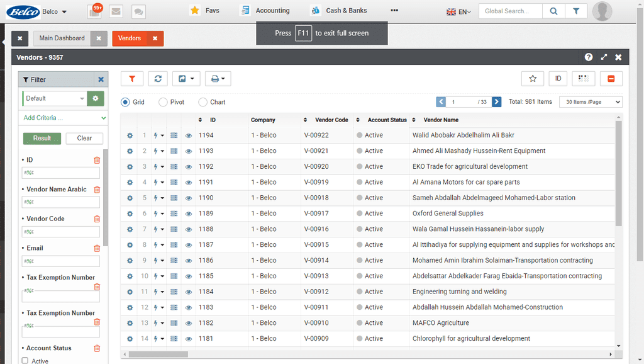This screenshot has width=644, height=364.
Task: Open details list icon for vendor 1193
Action: [174, 151]
